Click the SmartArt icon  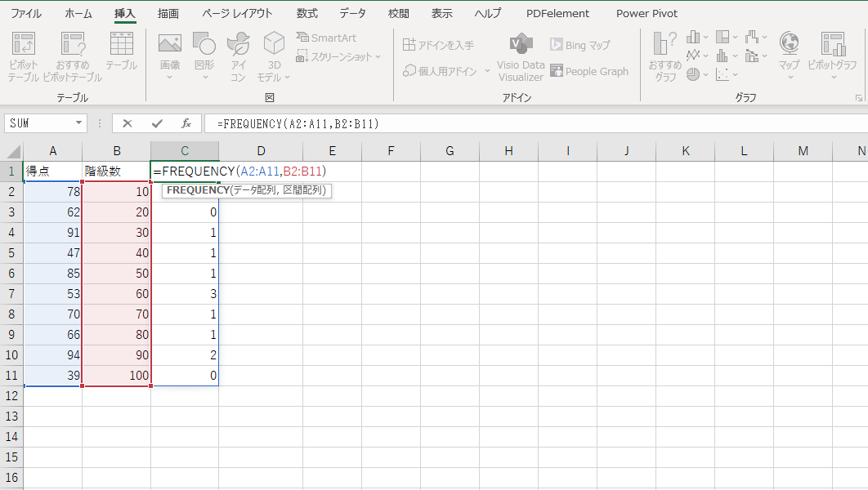click(325, 38)
